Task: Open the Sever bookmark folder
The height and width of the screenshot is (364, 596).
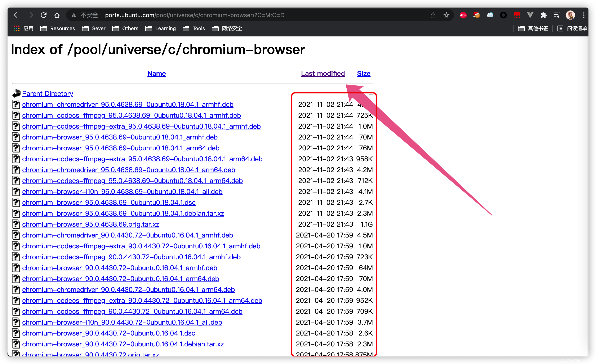Action: (x=94, y=28)
